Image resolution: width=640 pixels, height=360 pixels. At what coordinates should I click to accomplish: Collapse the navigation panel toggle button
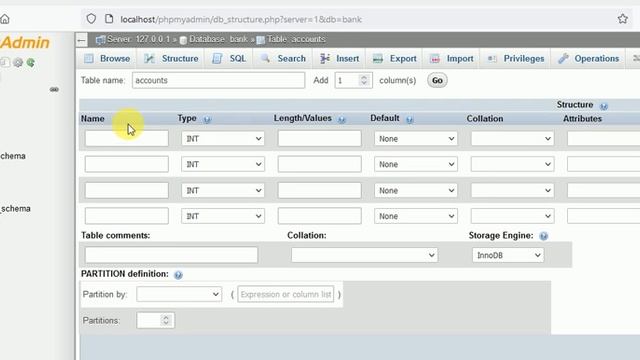tap(81, 40)
